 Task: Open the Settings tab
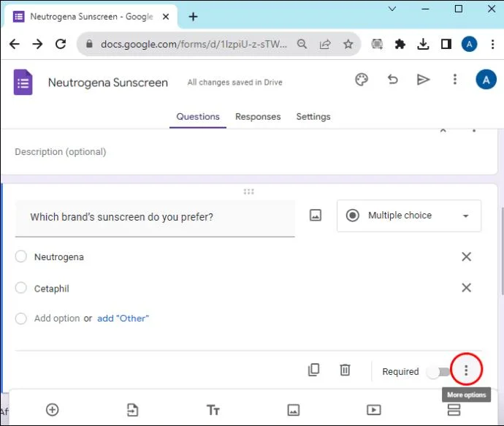[x=313, y=116]
